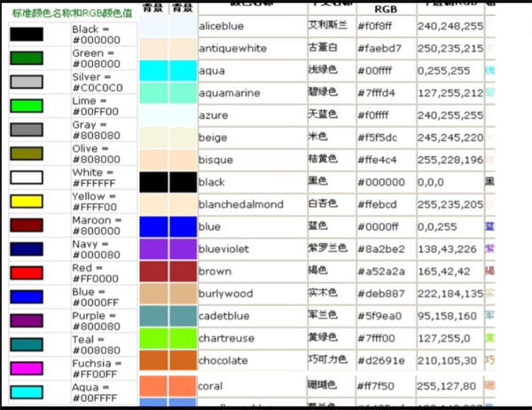Click the green title above the standard color list
532x410 pixels.
click(x=73, y=13)
